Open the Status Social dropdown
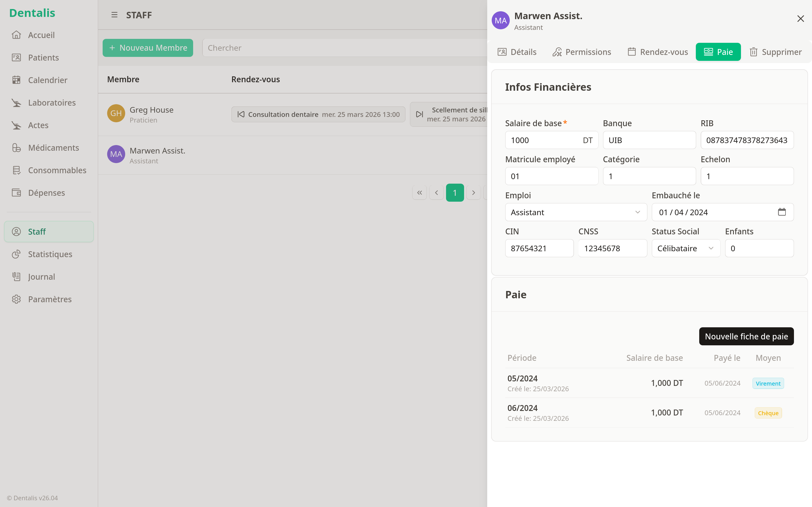Viewport: 812px width, 507px height. click(x=685, y=248)
